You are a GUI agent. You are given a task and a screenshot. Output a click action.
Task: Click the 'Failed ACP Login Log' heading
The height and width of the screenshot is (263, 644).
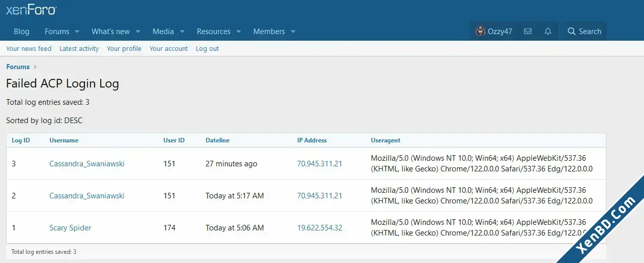(x=63, y=83)
